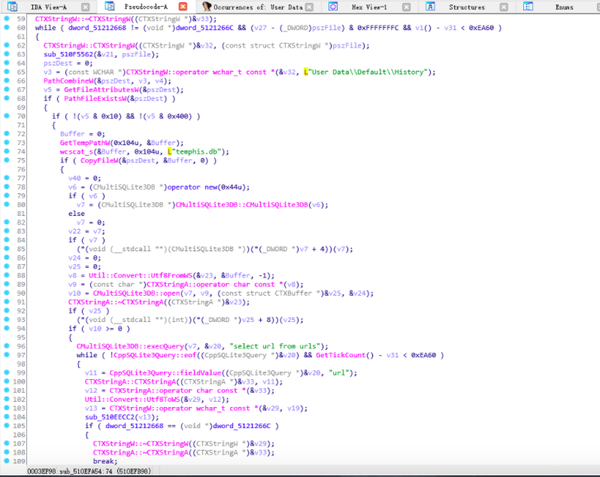Click the break statement on line 109
Screen dimensions: 600x477
click(103, 461)
